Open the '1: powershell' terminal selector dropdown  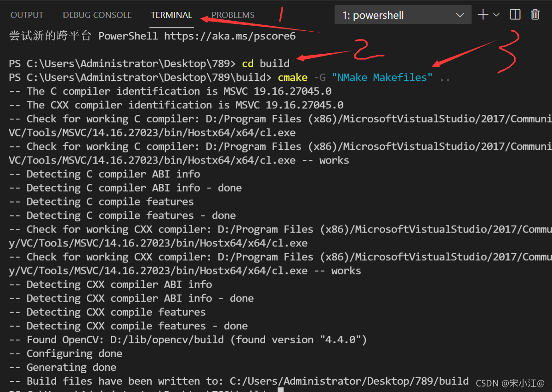point(403,15)
